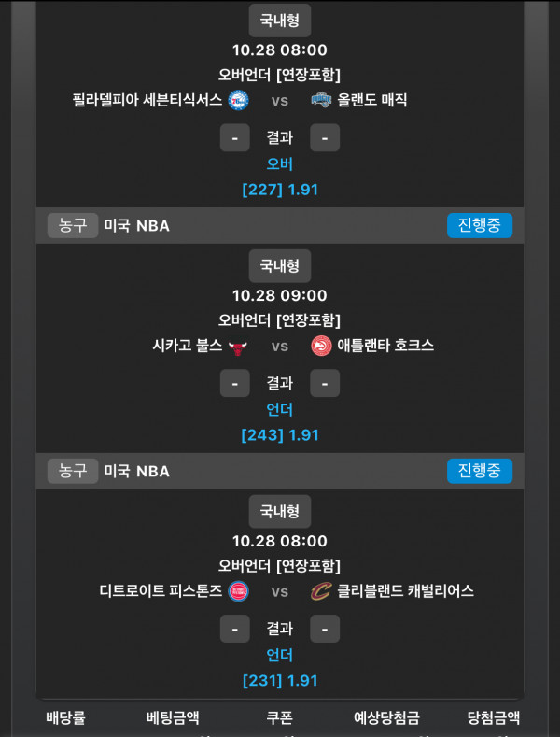Image resolution: width=560 pixels, height=737 pixels.
Task: Click home score box for 76ers game
Action: (234, 138)
